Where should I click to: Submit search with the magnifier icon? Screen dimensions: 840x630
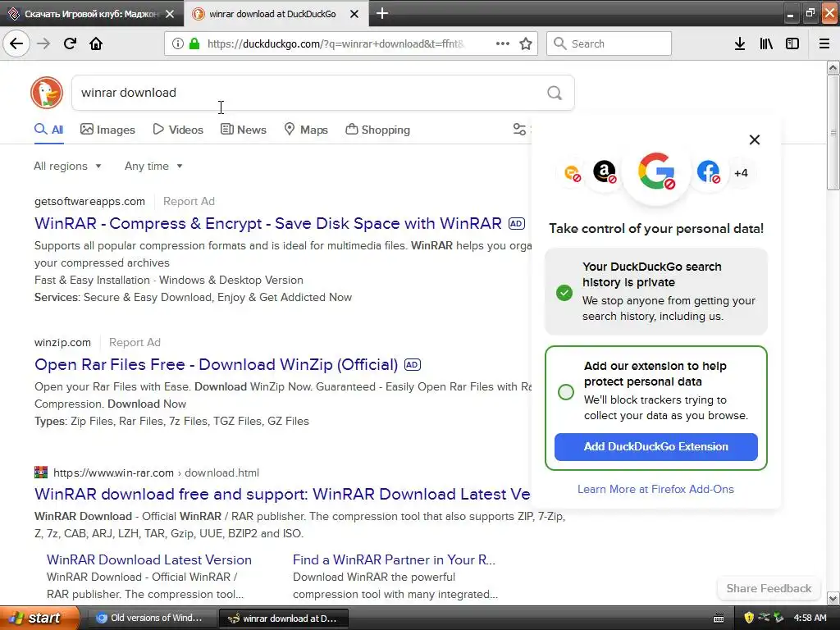555,94
